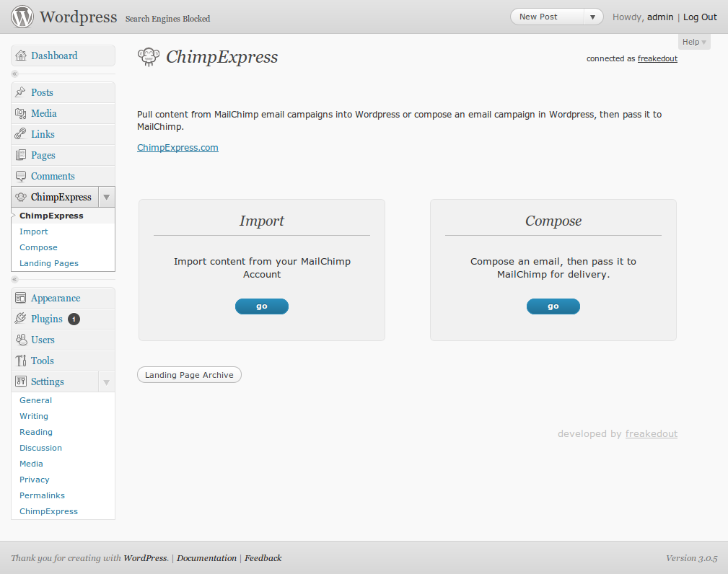Screen dimensions: 728x574
Task: Click the Media camera icon in sidebar
Action: pos(20,113)
